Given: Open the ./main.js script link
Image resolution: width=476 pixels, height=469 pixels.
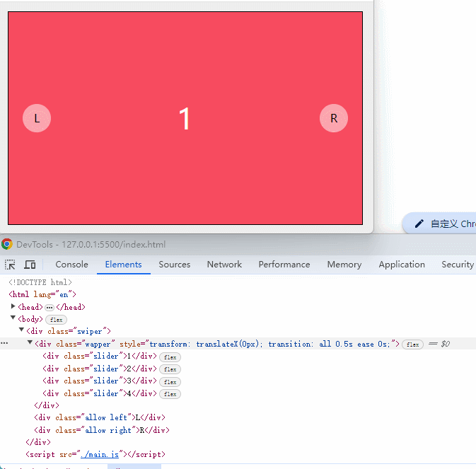Looking at the screenshot, I should coord(100,454).
